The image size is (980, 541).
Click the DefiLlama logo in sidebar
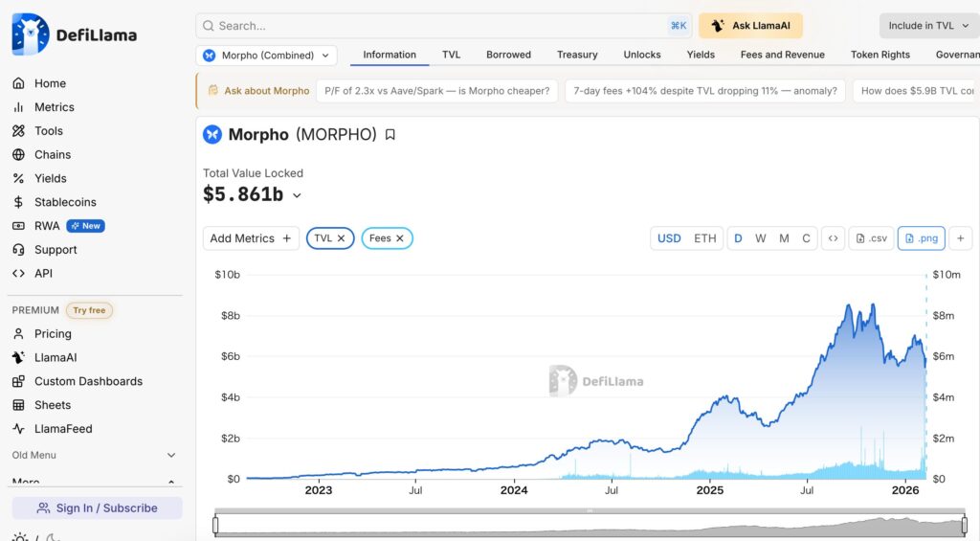click(75, 34)
